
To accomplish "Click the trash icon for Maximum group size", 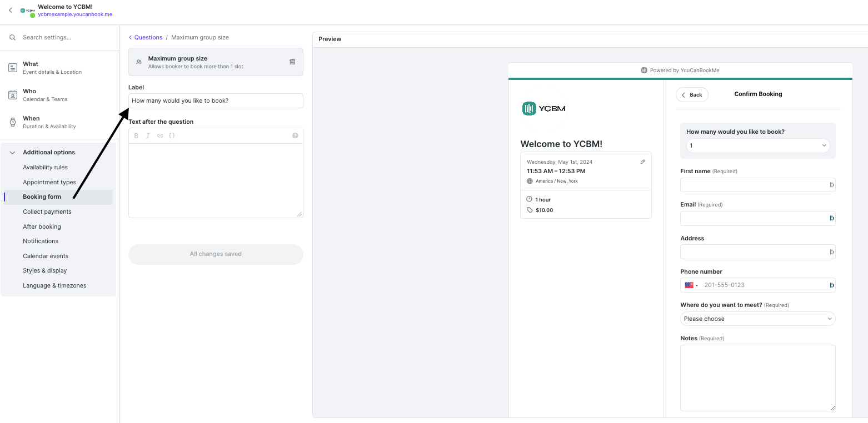I will [x=292, y=62].
